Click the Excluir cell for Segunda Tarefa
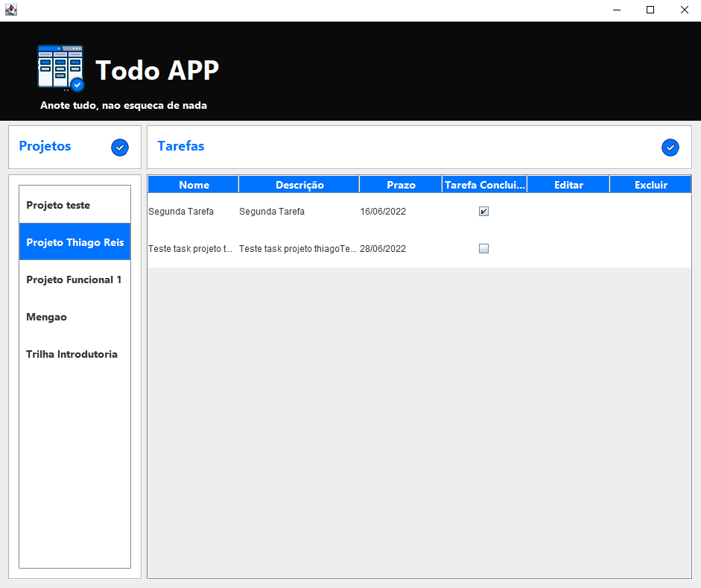 pos(650,211)
